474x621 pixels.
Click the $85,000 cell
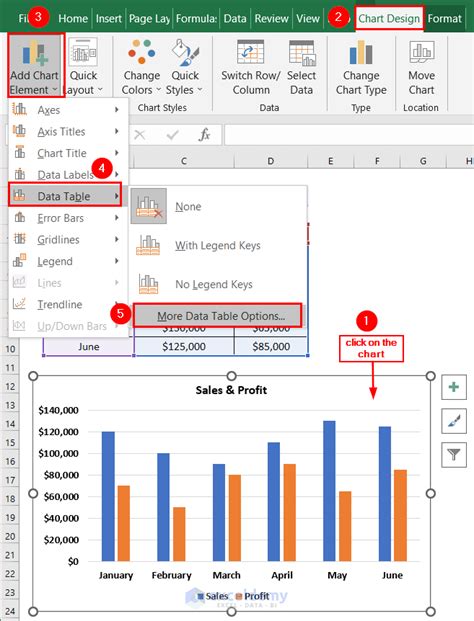[x=271, y=347]
